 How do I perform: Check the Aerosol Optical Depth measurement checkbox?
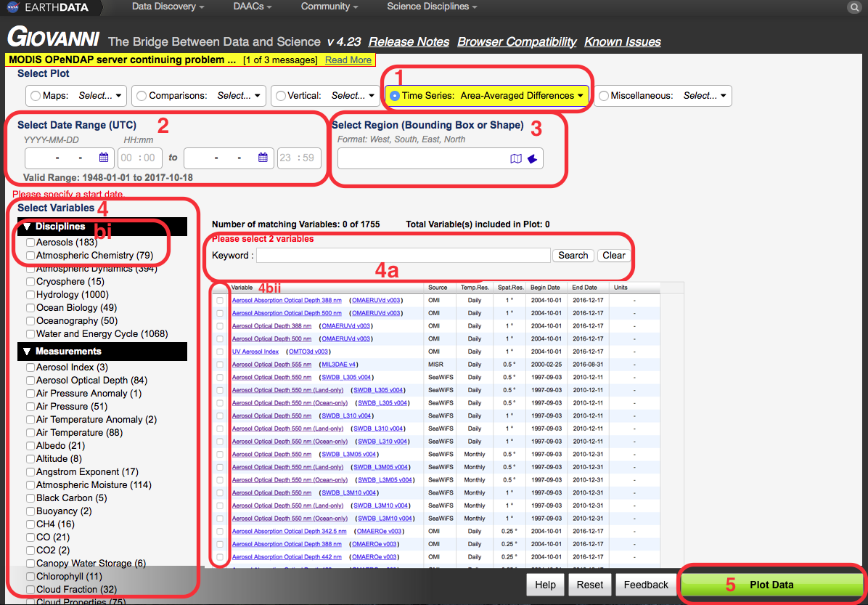tap(30, 380)
